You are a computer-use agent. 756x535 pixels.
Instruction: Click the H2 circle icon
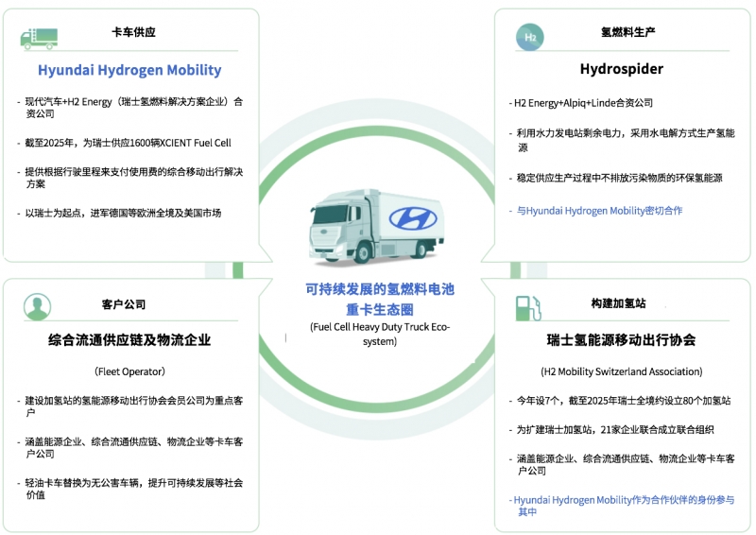(530, 37)
